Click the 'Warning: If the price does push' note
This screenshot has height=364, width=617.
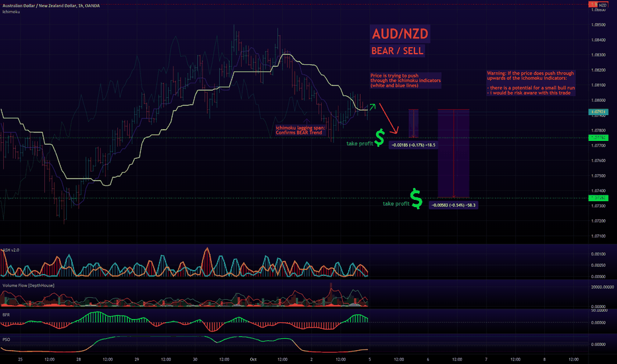tap(530, 83)
